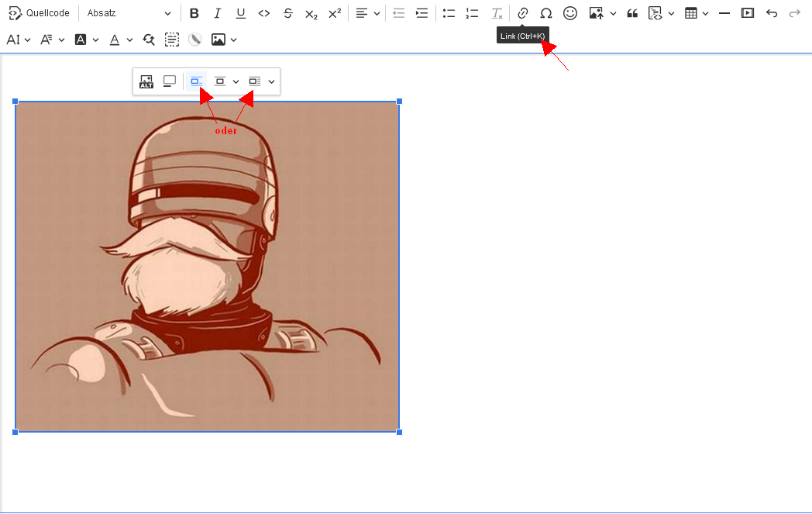Click the decrease indent icon
The width and height of the screenshot is (812, 514).
coord(398,13)
